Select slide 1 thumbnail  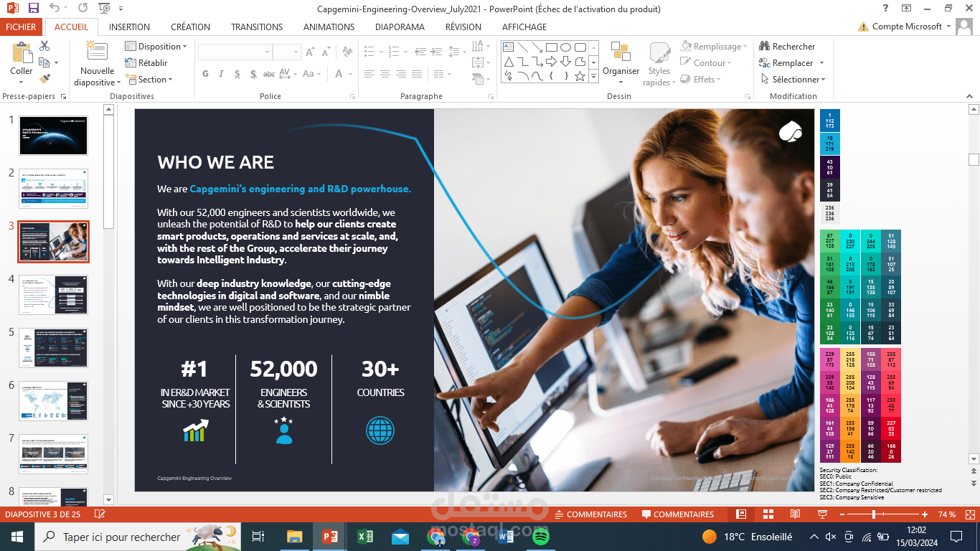54,136
